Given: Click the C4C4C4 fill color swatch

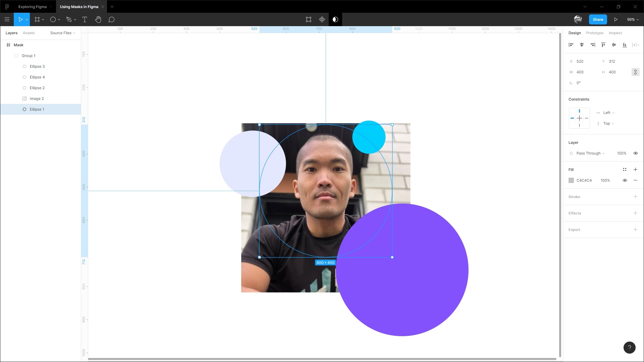Looking at the screenshot, I should [x=571, y=180].
